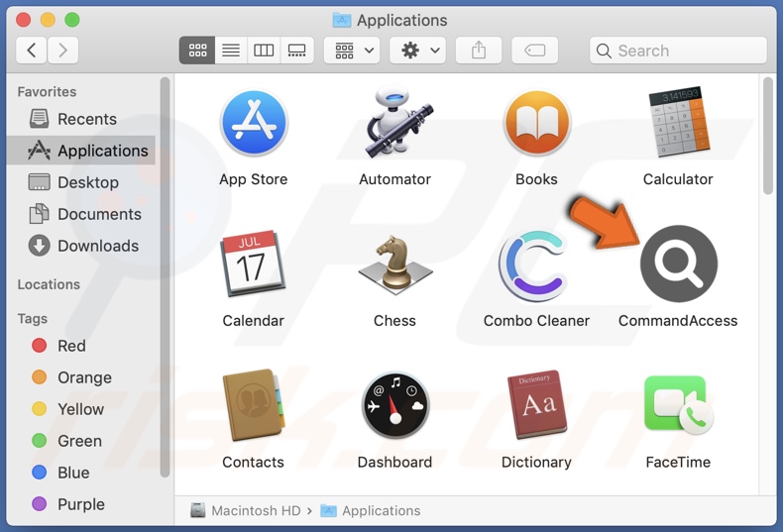Switch to column view
The width and height of the screenshot is (783, 532).
click(x=264, y=51)
